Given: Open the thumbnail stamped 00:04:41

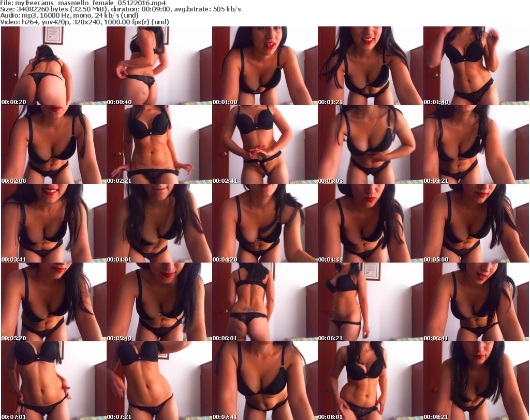Looking at the screenshot, I should [x=370, y=223].
